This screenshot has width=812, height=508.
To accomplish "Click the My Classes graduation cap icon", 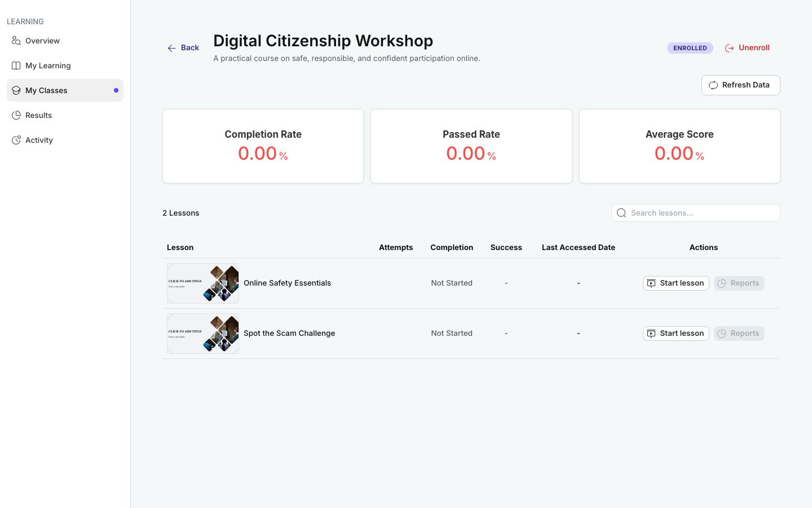I will pos(16,90).
